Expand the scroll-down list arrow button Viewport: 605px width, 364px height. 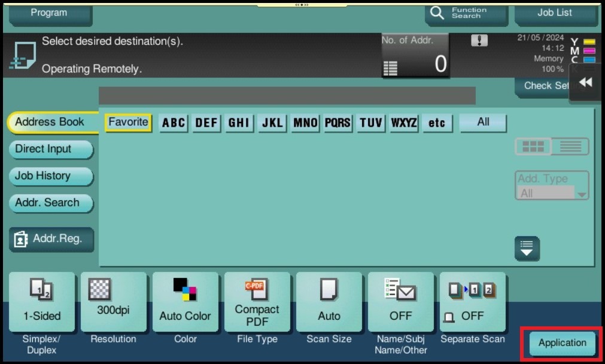527,249
